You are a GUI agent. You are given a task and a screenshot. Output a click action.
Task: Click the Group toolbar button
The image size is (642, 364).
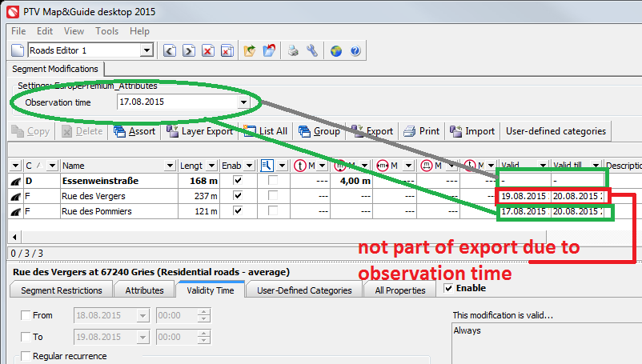click(x=319, y=131)
